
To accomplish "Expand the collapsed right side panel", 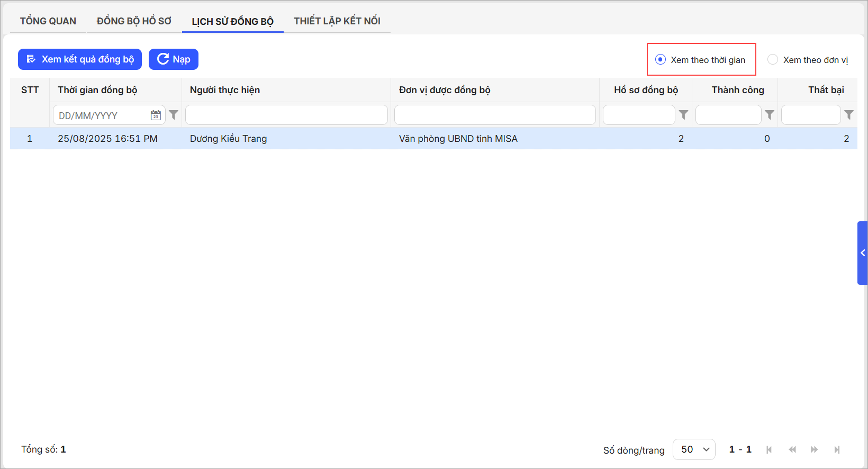I will 863,253.
